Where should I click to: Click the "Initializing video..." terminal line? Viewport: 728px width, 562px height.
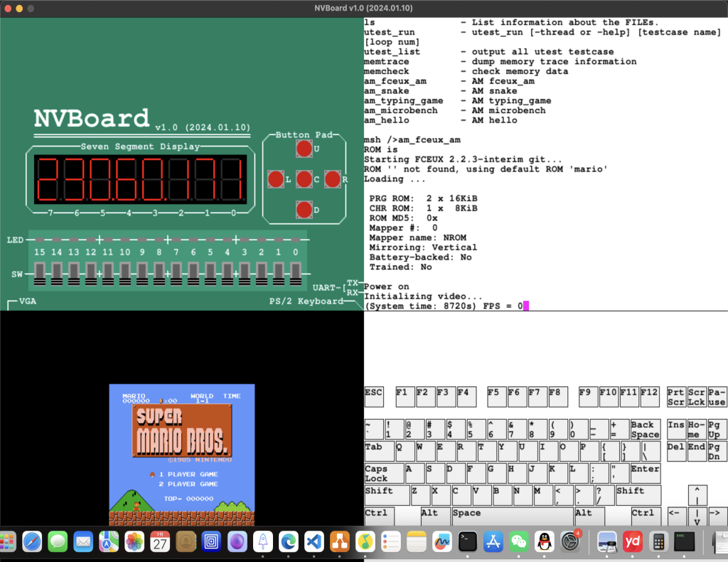424,297
